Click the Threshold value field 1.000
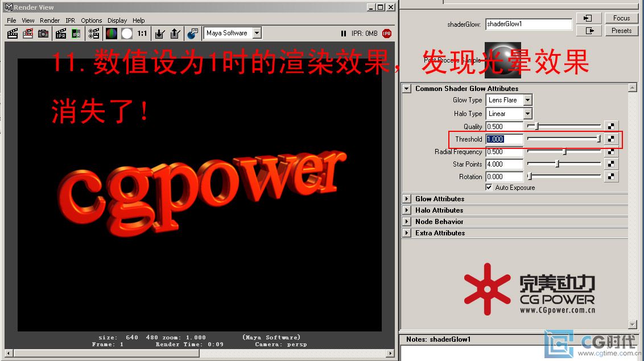The width and height of the screenshot is (644, 361). (505, 139)
